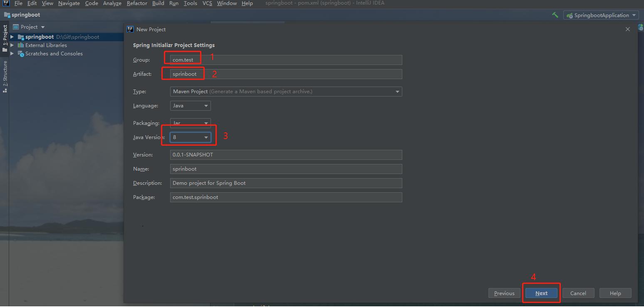Open the Refactor menu
The width and height of the screenshot is (644, 308).
[137, 3]
